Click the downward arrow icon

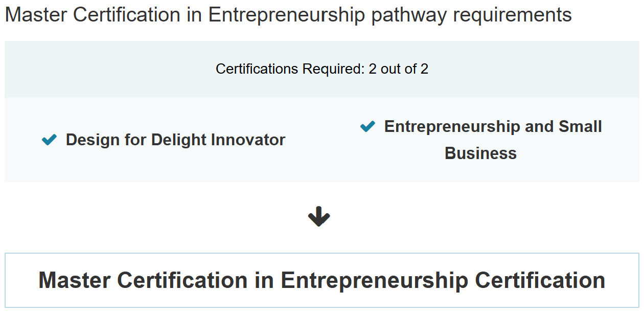pyautogui.click(x=319, y=217)
